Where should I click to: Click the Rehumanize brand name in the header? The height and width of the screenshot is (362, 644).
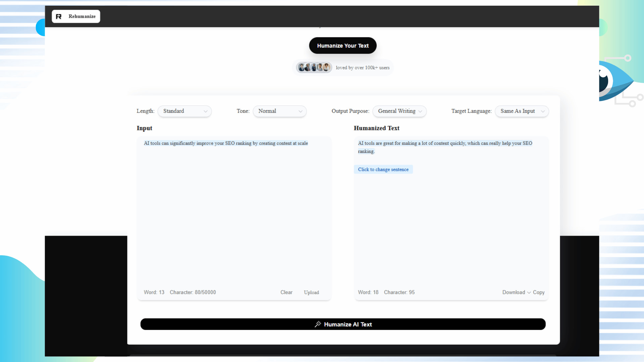(82, 16)
